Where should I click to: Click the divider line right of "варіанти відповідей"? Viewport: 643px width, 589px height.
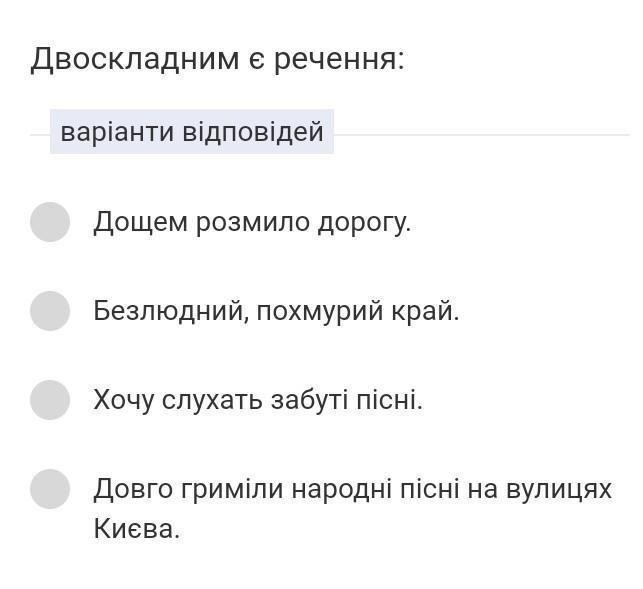click(482, 135)
